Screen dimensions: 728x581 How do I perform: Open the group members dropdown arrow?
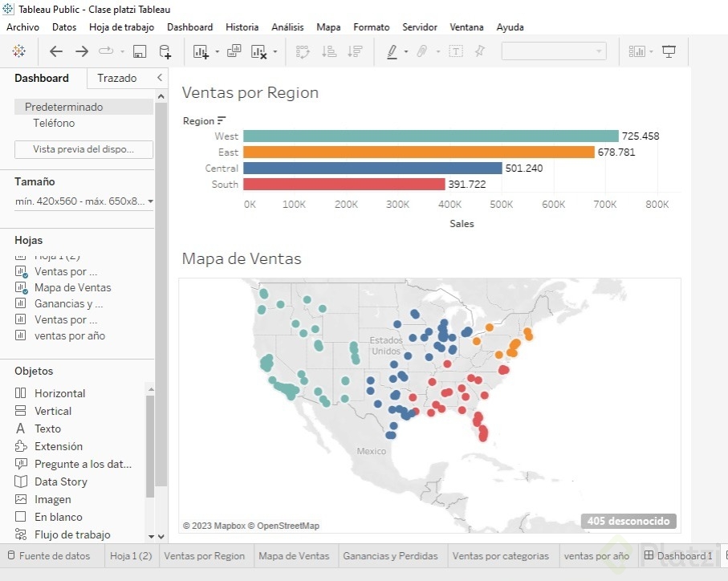(437, 51)
